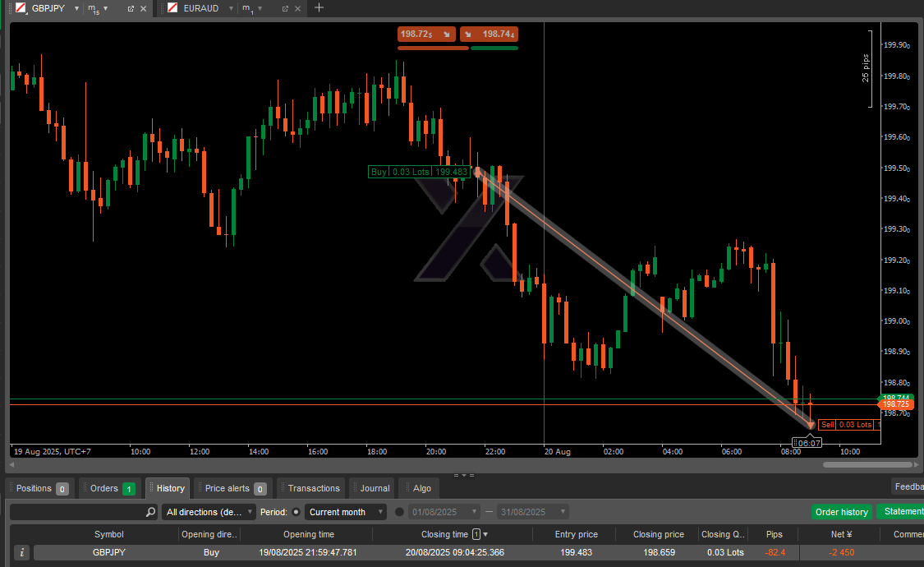This screenshot has width=924, height=567.
Task: Open new chart tab with plus icon
Action: click(x=319, y=8)
